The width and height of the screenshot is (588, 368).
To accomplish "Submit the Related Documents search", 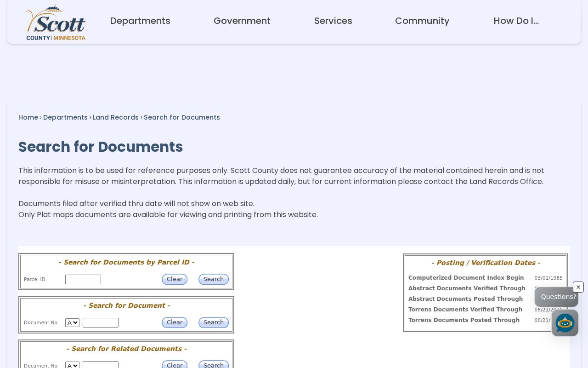I will (x=214, y=365).
